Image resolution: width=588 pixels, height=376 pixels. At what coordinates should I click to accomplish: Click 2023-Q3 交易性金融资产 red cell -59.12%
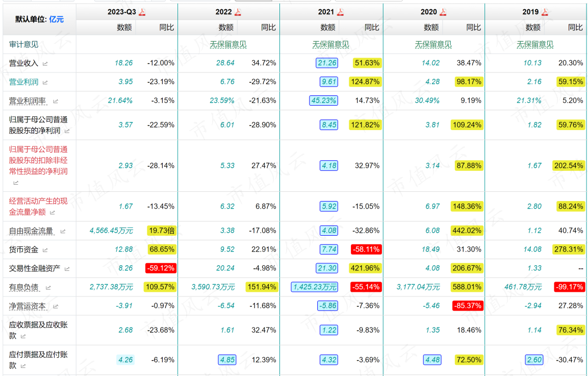161,268
